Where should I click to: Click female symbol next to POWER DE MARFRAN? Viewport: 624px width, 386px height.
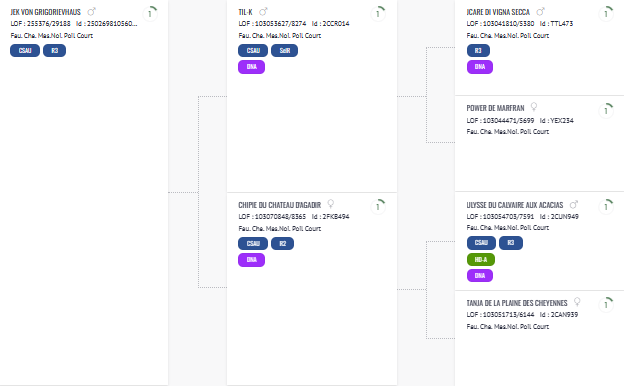(x=534, y=107)
